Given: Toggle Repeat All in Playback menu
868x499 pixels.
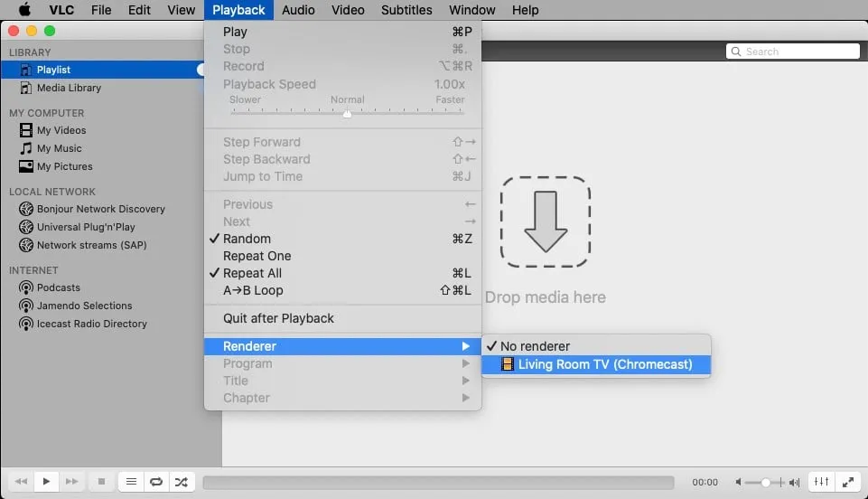Looking at the screenshot, I should pyautogui.click(x=342, y=273).
